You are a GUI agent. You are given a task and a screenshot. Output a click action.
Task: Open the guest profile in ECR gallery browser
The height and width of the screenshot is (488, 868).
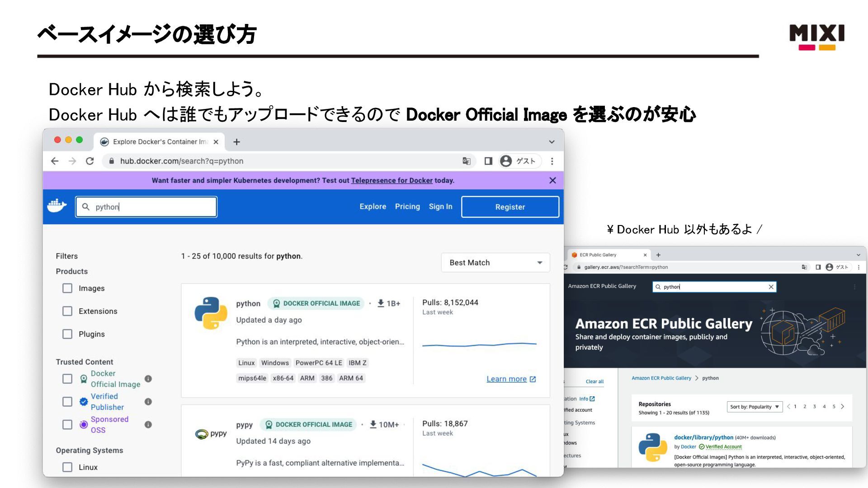pyautogui.click(x=837, y=267)
